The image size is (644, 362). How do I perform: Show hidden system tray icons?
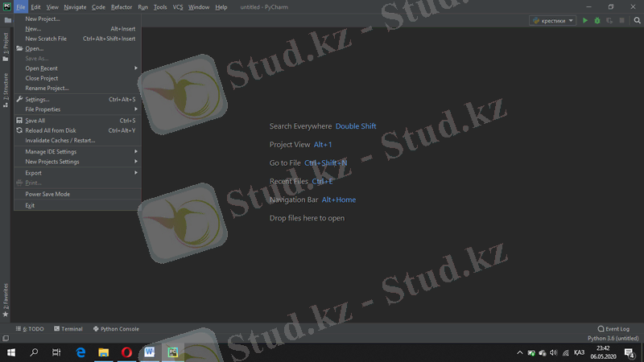click(x=520, y=352)
